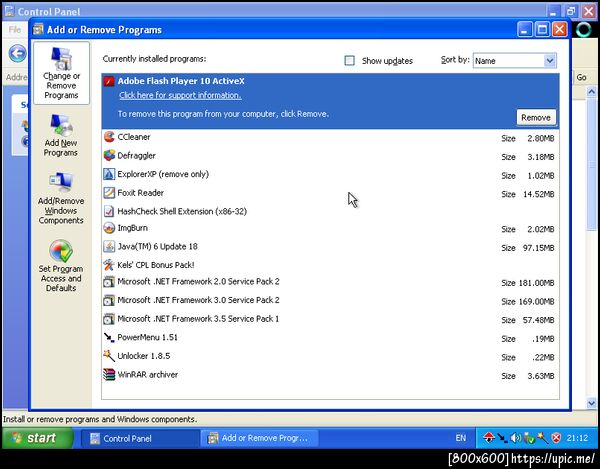600x469 pixels.
Task: Click the Adobe Flash Player icon
Action: pos(109,81)
